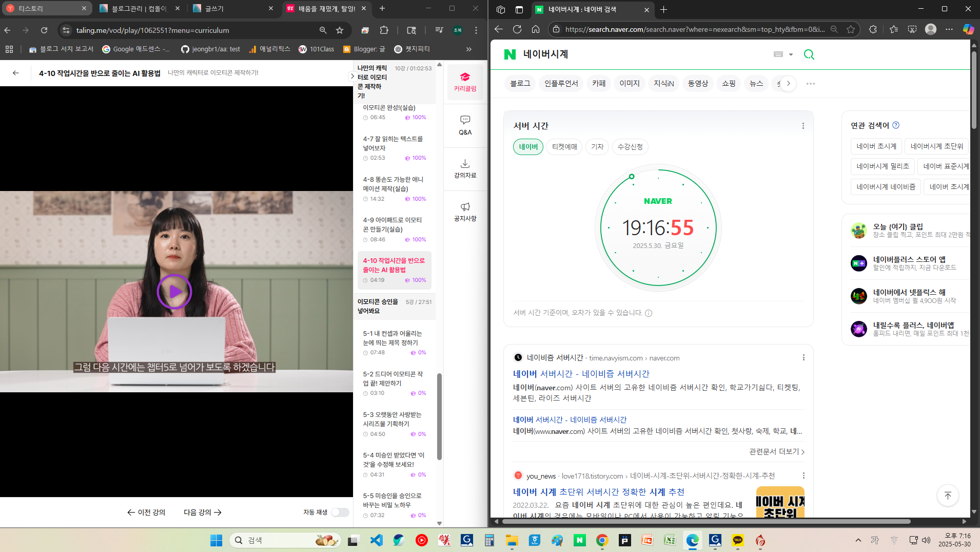Click 연관 검색어 help icon
980x552 pixels.
coord(896,125)
